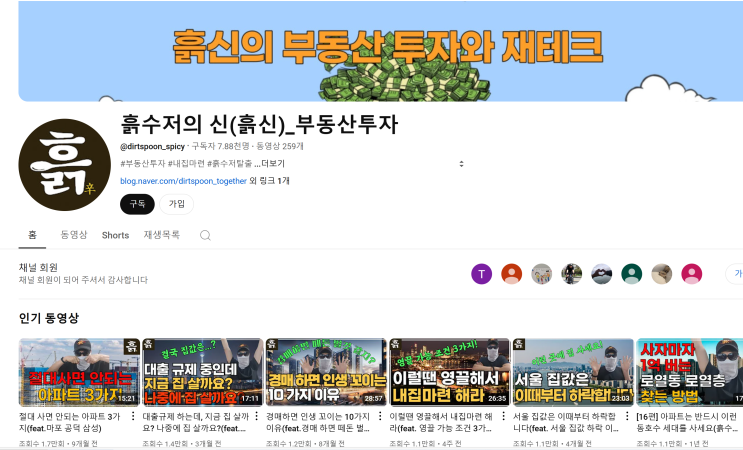Click the channel search magnifier icon
The width and height of the screenshot is (743, 450).
(x=205, y=235)
